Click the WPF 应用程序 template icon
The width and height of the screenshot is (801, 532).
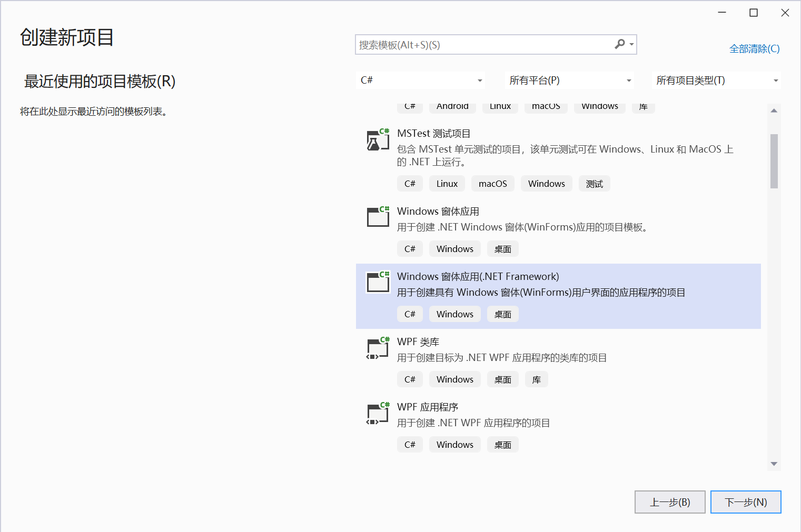[378, 413]
